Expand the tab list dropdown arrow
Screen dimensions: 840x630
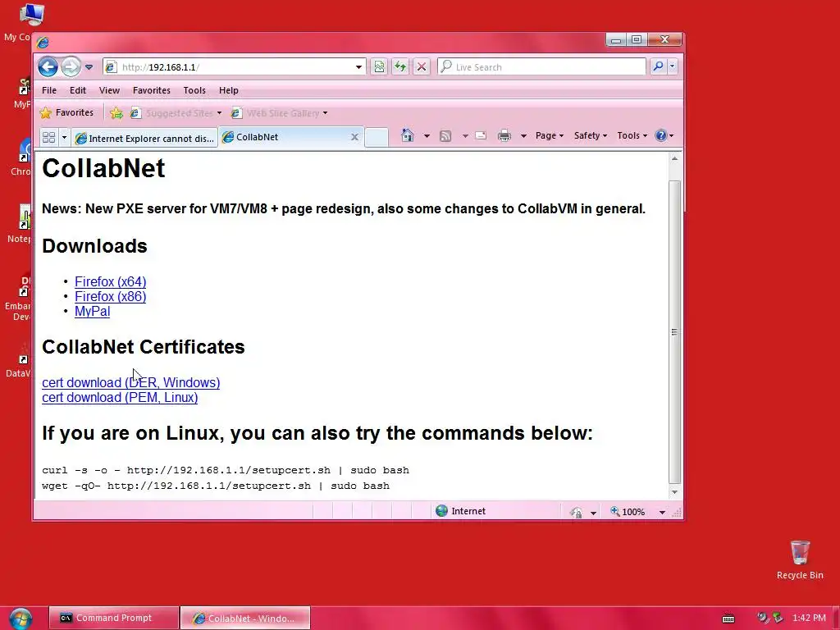[64, 138]
